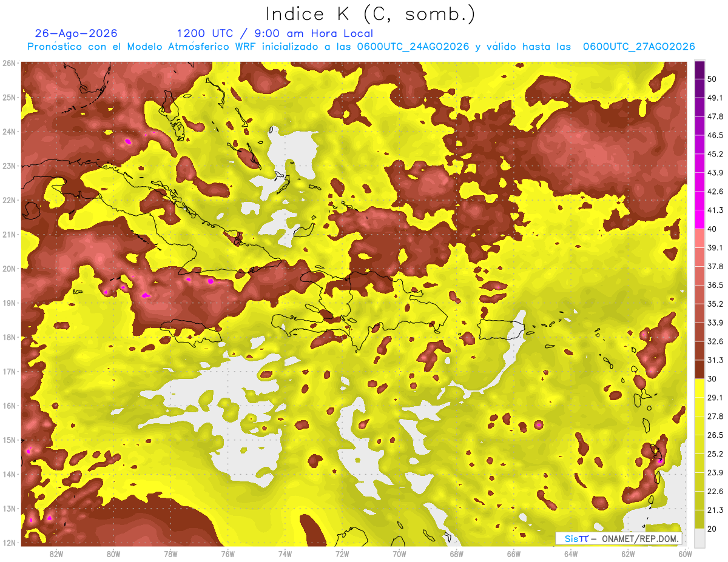Click the '24N' latitude label
Image resolution: width=728 pixels, height=562 pixels.
[x=10, y=132]
